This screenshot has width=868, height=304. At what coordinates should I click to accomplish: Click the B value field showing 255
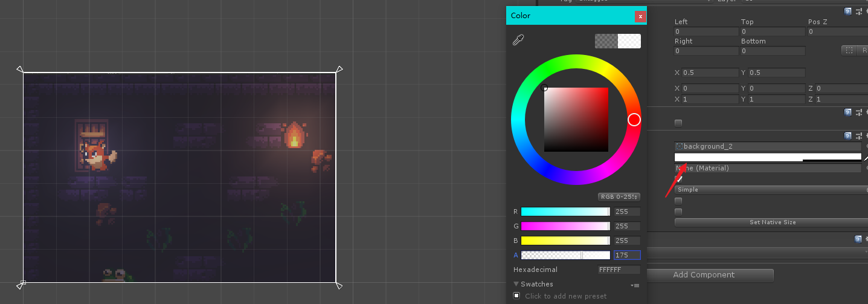click(x=627, y=241)
